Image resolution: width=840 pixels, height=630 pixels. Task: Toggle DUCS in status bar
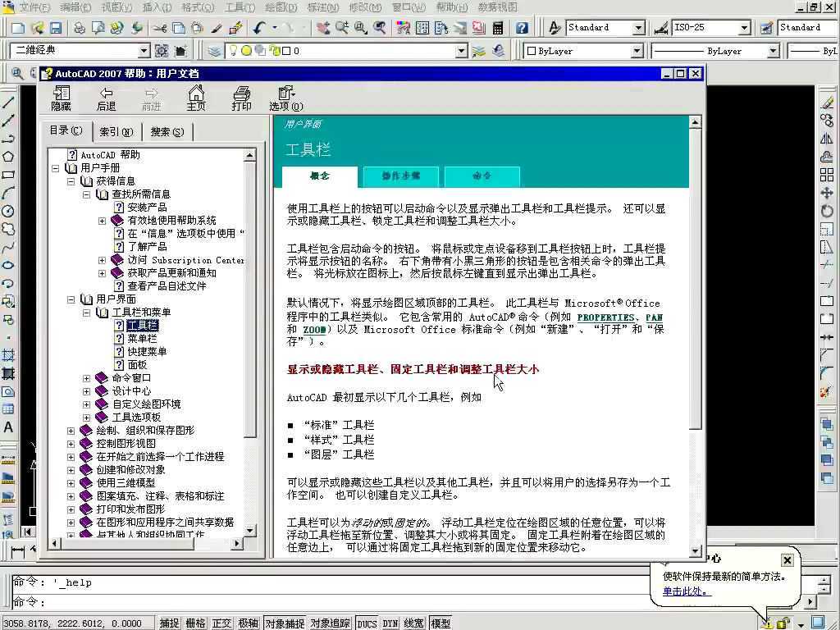[367, 623]
